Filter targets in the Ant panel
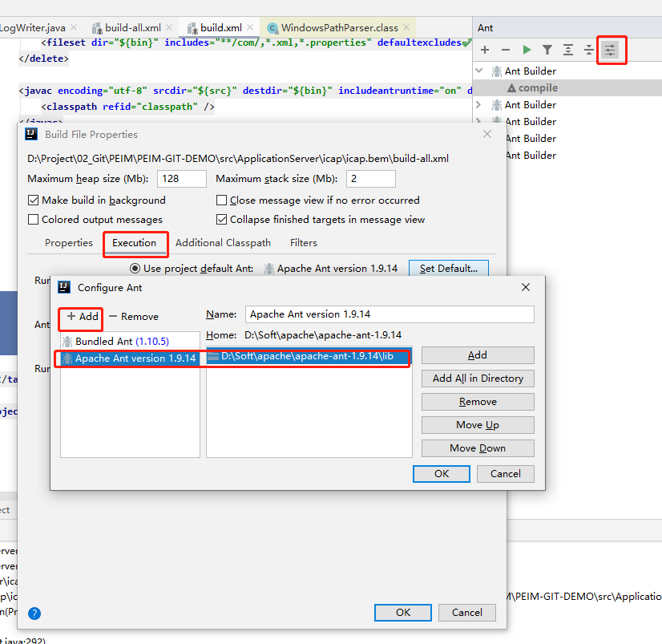Image resolution: width=662 pixels, height=644 pixels. [x=548, y=50]
